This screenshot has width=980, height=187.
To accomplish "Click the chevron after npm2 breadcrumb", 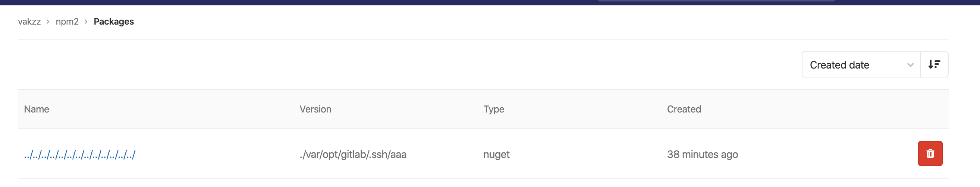I will click(x=86, y=22).
